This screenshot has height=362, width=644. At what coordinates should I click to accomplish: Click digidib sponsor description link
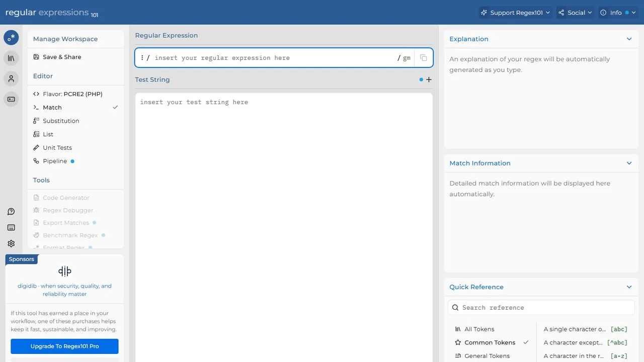click(x=64, y=290)
